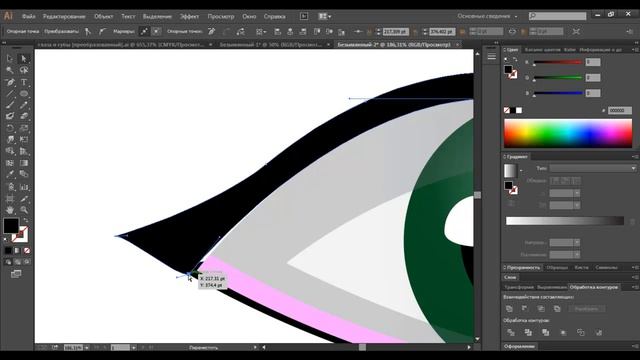The height and width of the screenshot is (360, 640).
Task: Click Divide icon in Pathfinder panel
Action: coord(511,332)
